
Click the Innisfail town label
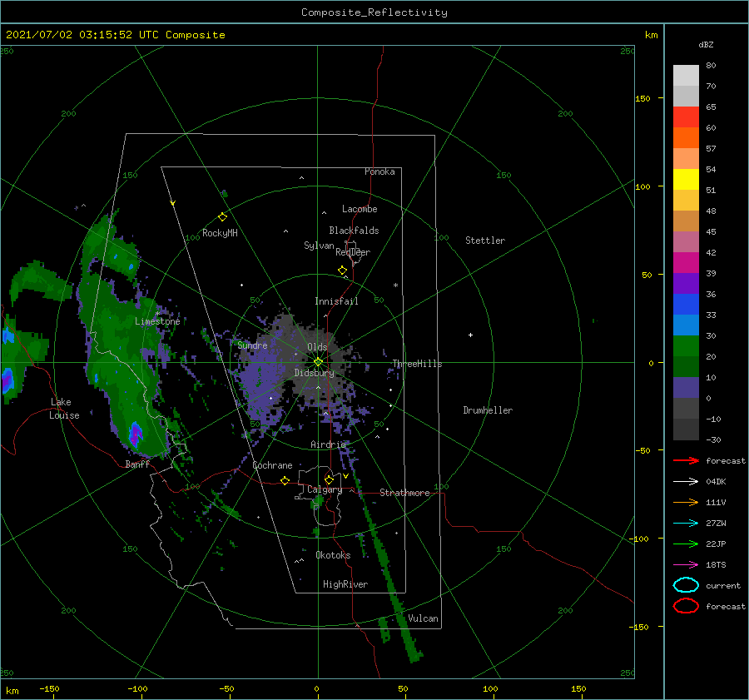pyautogui.click(x=336, y=301)
